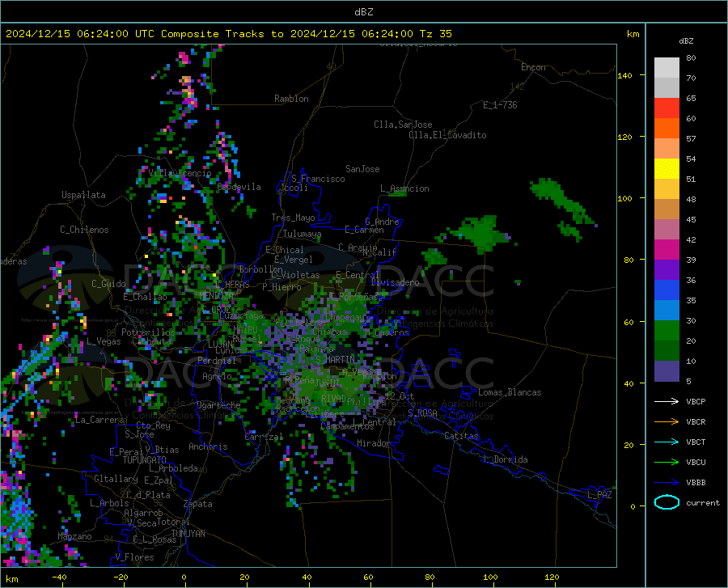Click the Potrerillos place label
The width and height of the screenshot is (728, 588).
148,332
